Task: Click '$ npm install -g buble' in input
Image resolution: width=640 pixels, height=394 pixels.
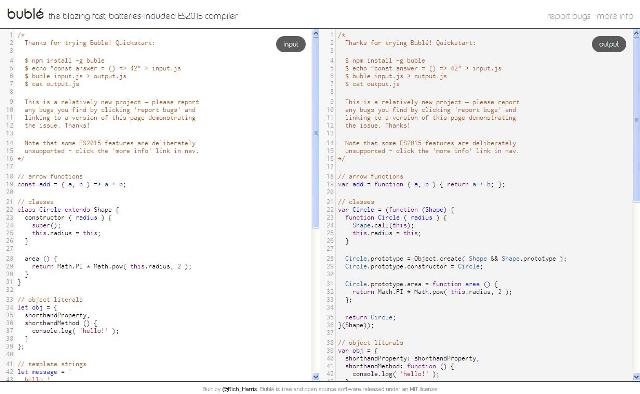Action: [64, 60]
